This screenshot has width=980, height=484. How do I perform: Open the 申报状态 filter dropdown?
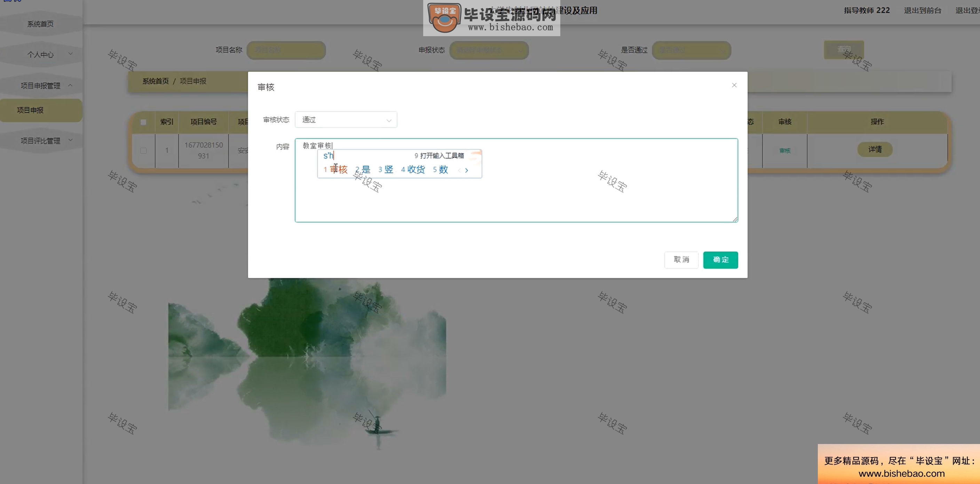[x=489, y=50]
